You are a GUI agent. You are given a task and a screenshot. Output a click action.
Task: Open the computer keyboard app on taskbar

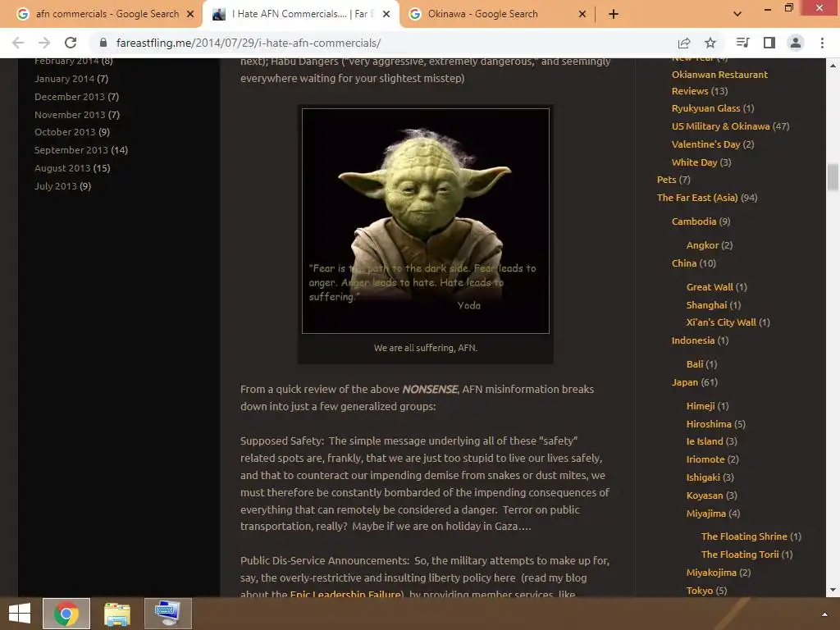pos(167,614)
